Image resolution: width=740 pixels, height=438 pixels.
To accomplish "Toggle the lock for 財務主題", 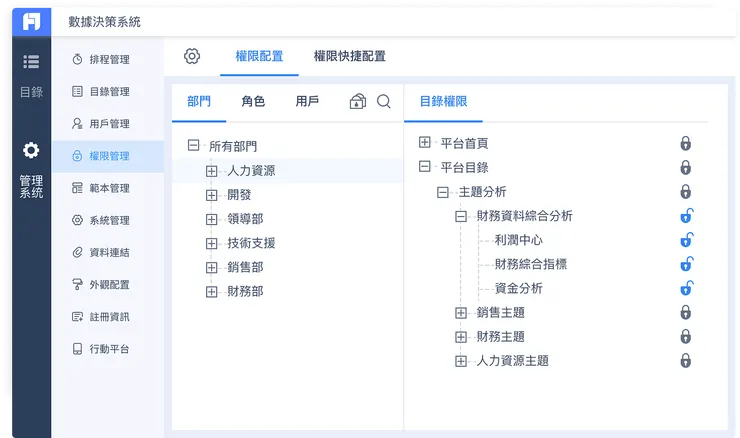I will click(x=686, y=337).
